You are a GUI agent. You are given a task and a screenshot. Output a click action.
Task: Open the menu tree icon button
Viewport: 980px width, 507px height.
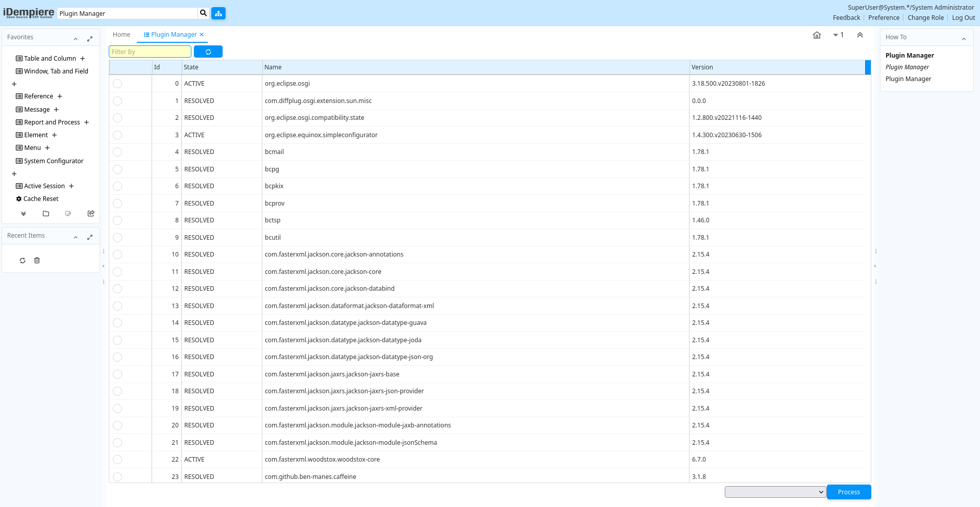(218, 13)
